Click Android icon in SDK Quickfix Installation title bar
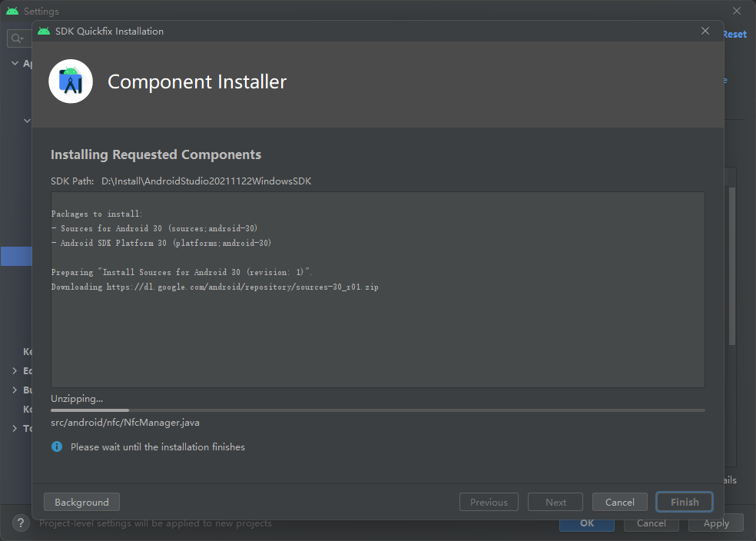Image resolution: width=756 pixels, height=541 pixels. coord(44,32)
